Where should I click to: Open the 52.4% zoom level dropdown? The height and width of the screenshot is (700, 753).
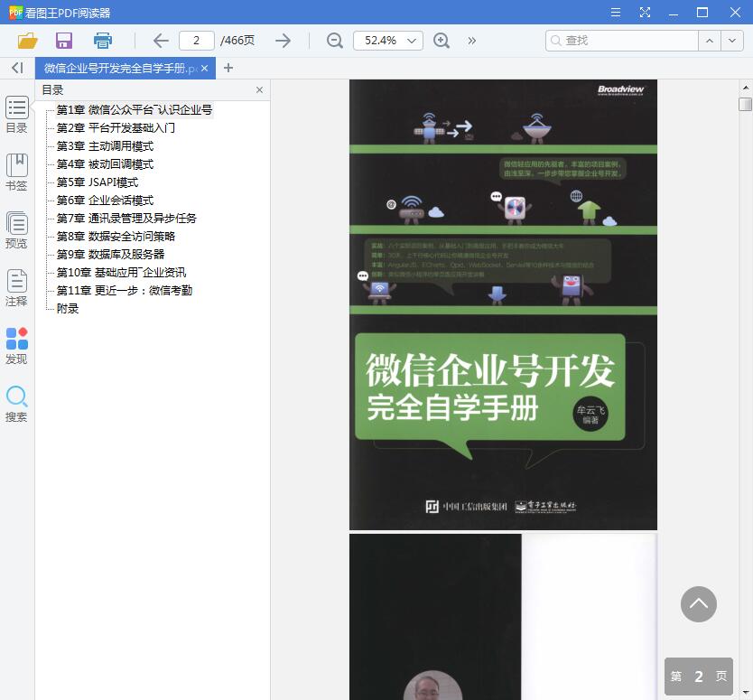pos(388,41)
